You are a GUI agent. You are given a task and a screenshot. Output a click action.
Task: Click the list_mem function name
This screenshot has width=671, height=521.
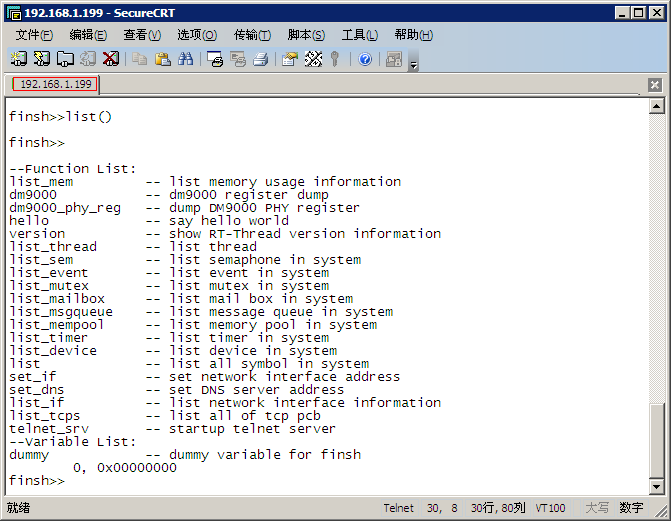click(41, 182)
